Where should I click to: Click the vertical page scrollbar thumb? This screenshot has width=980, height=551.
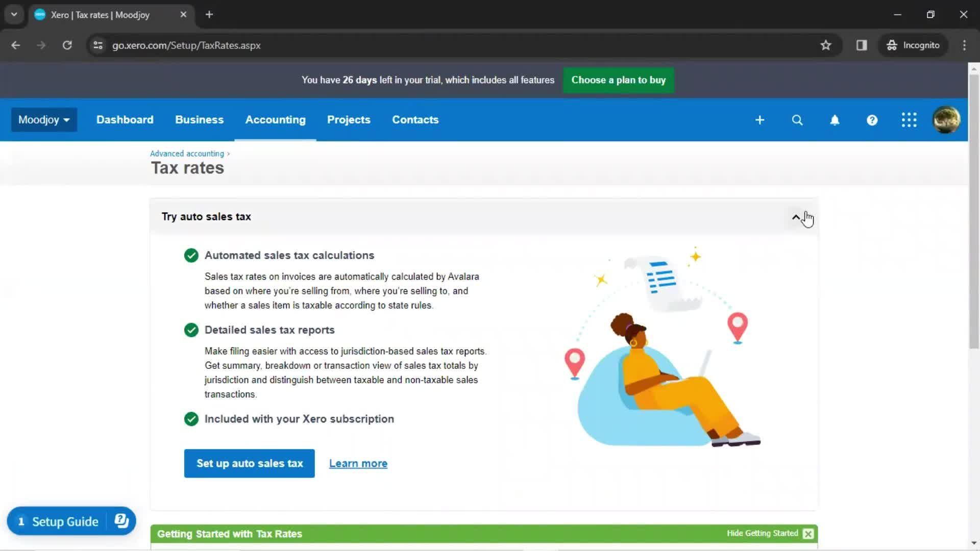point(974,212)
